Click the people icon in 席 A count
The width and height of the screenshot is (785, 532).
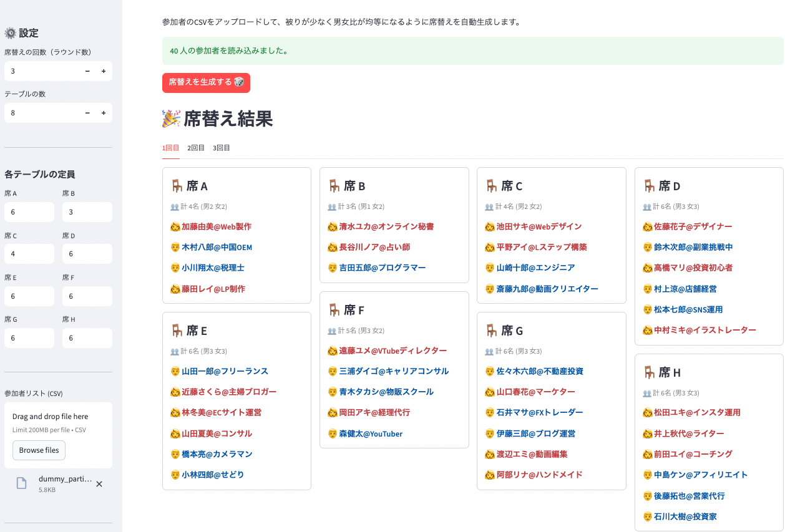(175, 206)
